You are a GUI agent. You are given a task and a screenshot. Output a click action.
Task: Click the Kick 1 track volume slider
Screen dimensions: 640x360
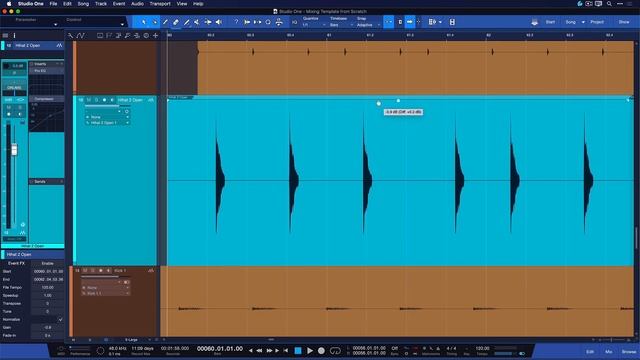pos(106,276)
